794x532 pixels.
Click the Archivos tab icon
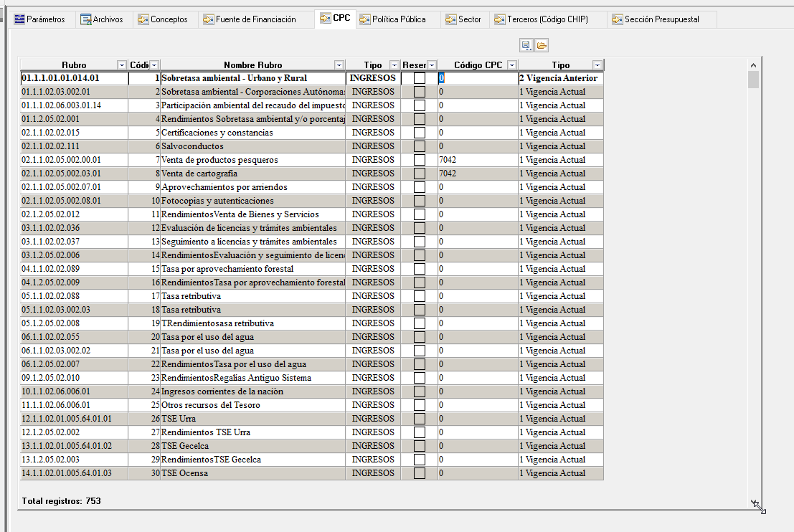tap(86, 19)
